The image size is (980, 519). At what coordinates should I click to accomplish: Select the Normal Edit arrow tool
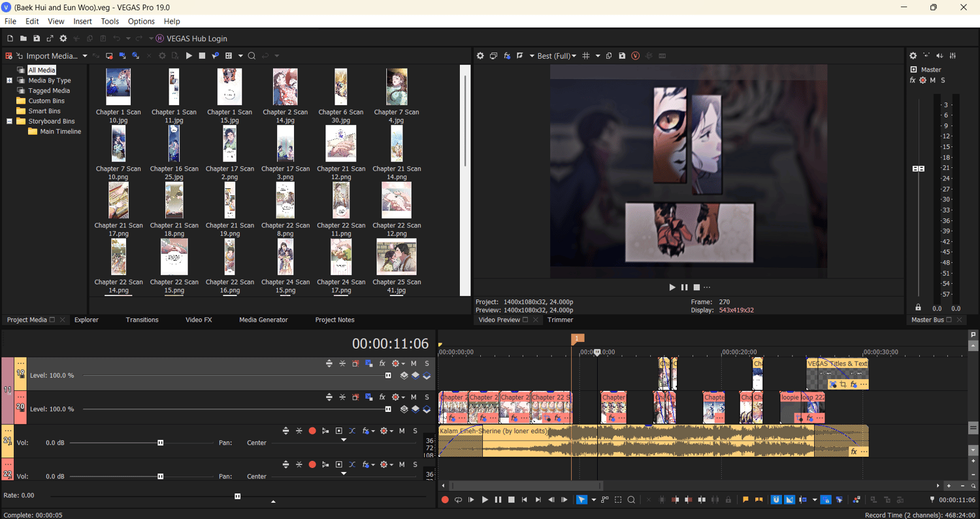581,500
